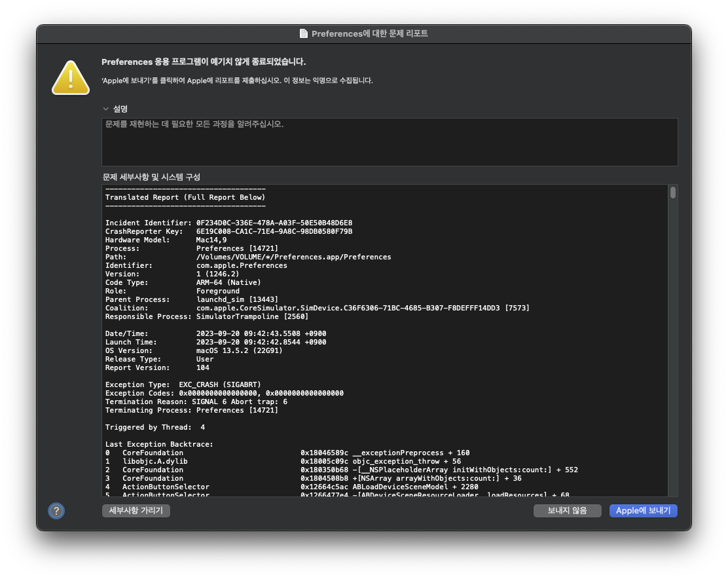The width and height of the screenshot is (728, 579).
Task: Click the Launch Time value 2023-09-20 09:42:42.8544 +0900
Action: [261, 342]
